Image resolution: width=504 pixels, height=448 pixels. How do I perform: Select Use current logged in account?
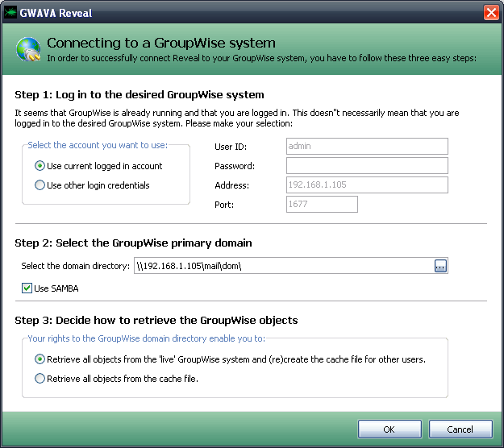(x=98, y=166)
